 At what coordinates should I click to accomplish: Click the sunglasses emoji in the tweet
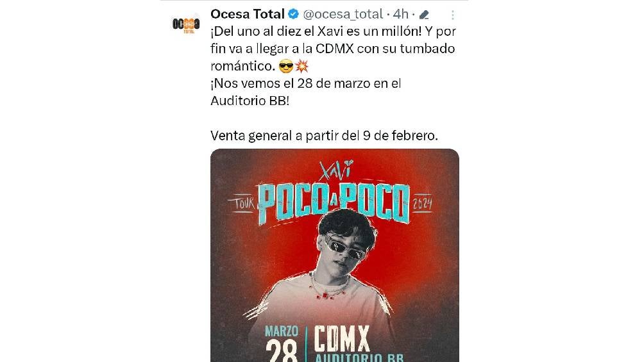pos(286,65)
